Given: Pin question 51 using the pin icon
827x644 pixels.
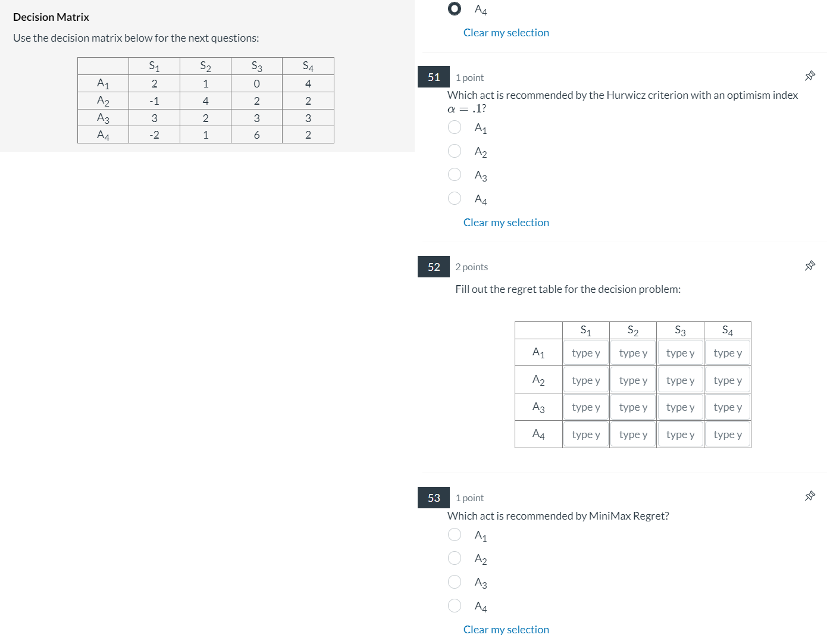Looking at the screenshot, I should pos(810,76).
